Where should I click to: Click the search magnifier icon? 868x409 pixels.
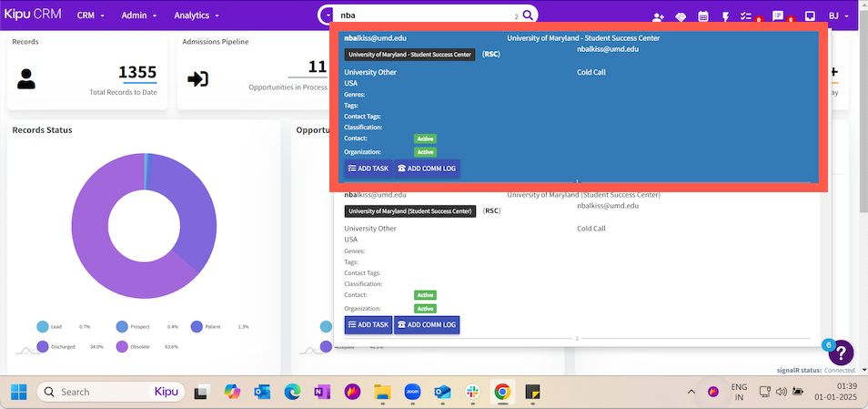pos(528,15)
